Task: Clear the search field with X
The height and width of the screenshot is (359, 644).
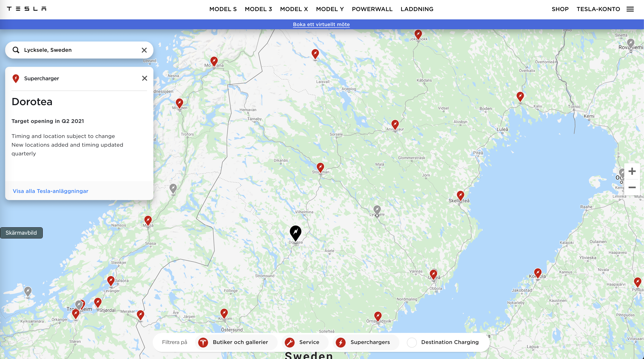Action: [144, 50]
